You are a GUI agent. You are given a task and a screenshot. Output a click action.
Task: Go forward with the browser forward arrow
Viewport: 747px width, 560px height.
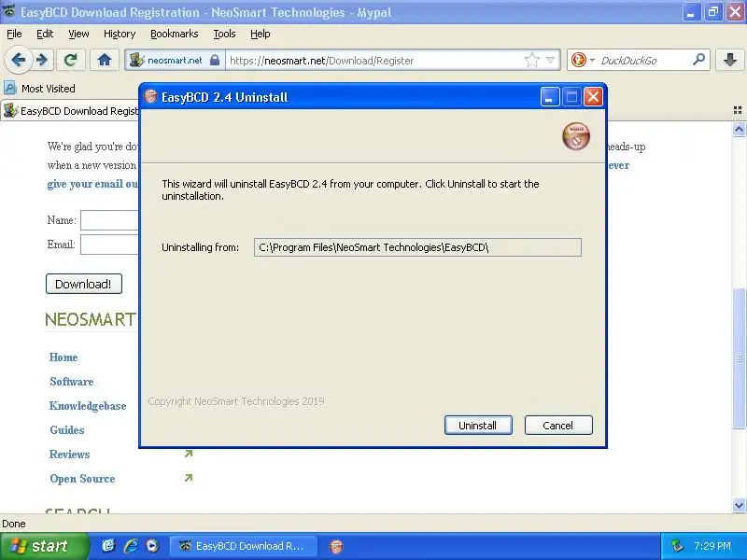[42, 60]
